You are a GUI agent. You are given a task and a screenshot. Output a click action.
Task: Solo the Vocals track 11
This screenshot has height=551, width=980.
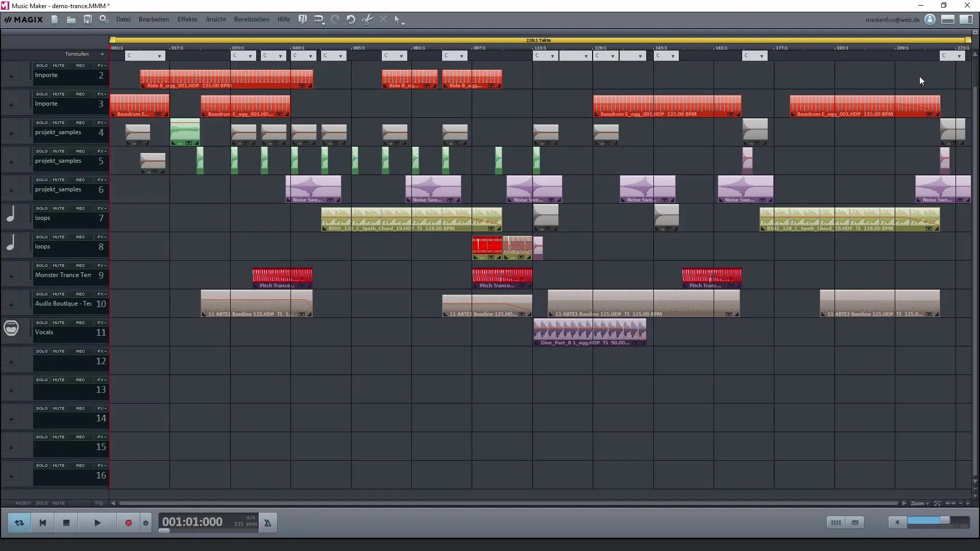coord(42,322)
